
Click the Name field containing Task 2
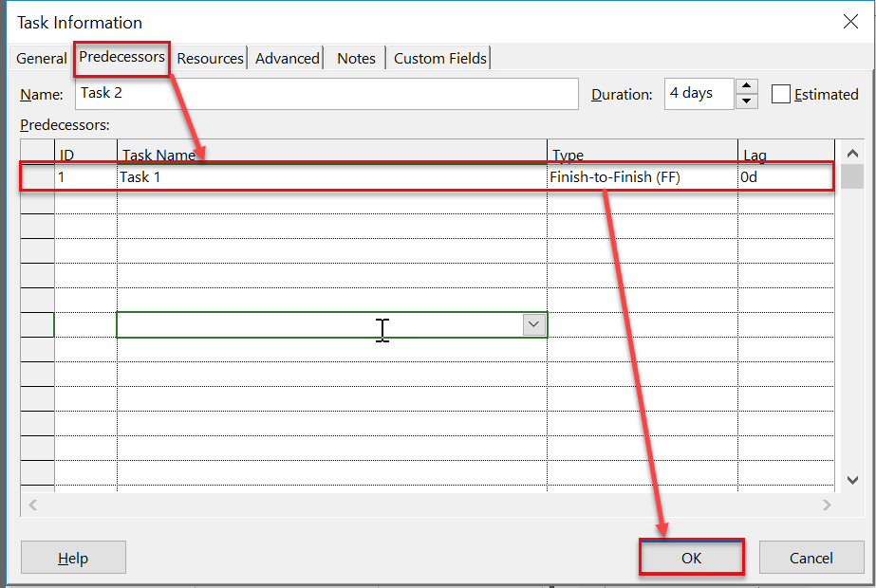coord(326,94)
